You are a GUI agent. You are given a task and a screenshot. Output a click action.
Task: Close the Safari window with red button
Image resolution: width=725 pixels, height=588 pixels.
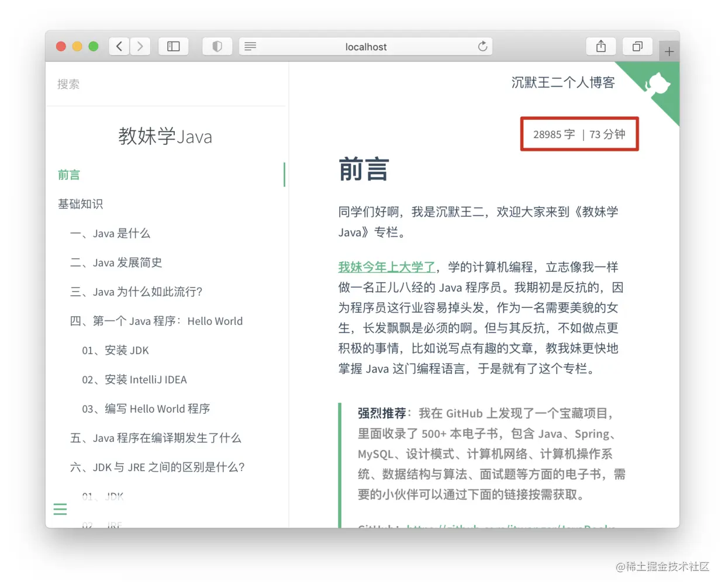click(61, 46)
